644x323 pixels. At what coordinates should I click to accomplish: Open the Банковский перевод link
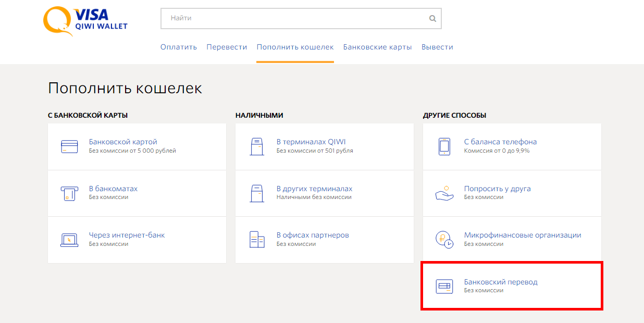500,282
